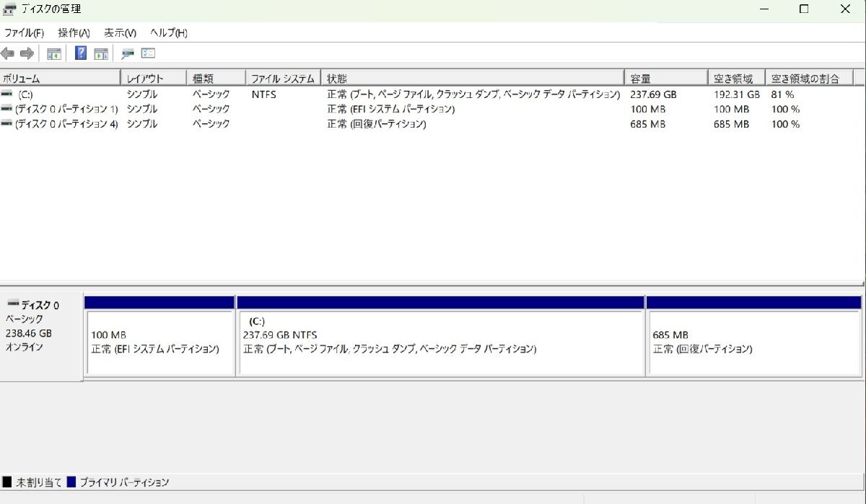Sort by the ボリューム column header

(x=60, y=79)
